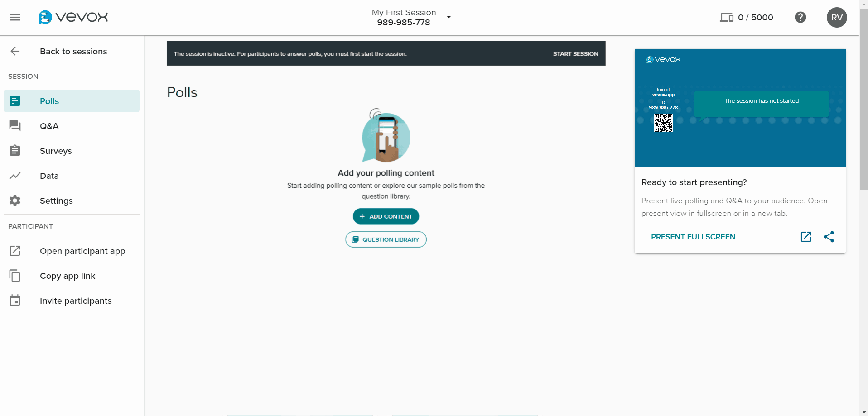This screenshot has height=416, width=868.
Task: Open the session title dropdown arrow
Action: [x=448, y=17]
